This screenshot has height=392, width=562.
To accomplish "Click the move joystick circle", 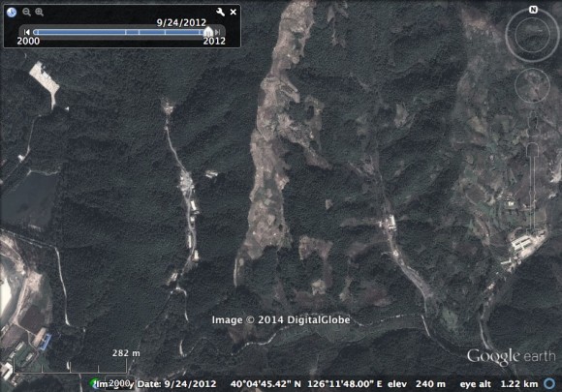I will [x=532, y=85].
